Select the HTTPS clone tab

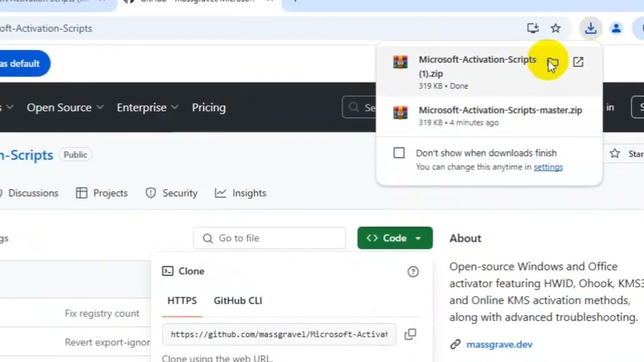[x=182, y=301]
